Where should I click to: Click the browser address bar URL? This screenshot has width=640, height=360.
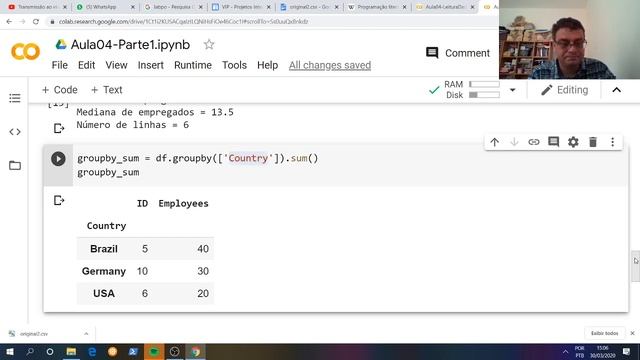coord(184,22)
